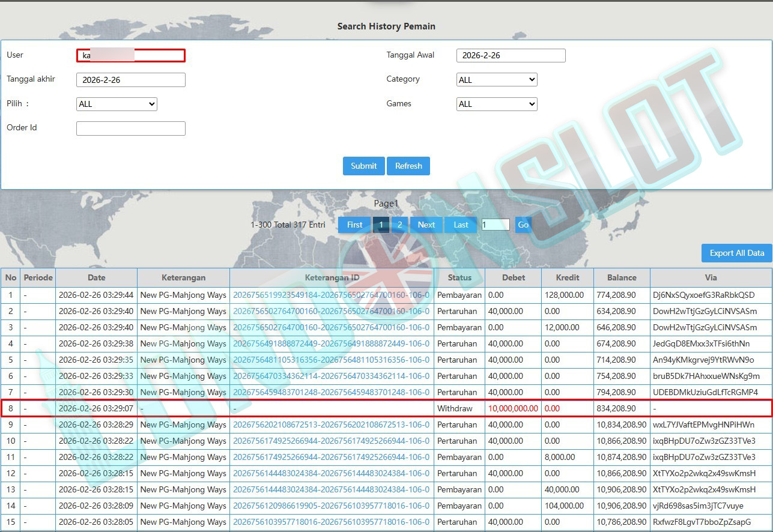This screenshot has width=773, height=532.
Task: Jump to the Last page
Action: 461,225
